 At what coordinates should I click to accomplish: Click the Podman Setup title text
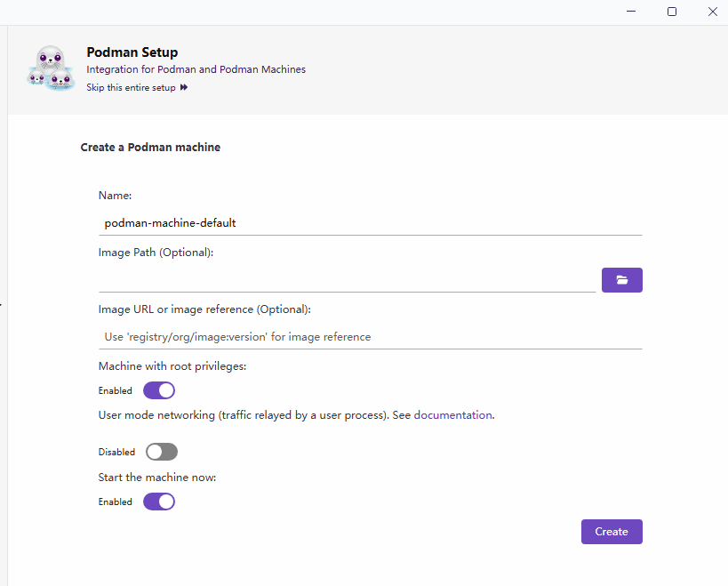[x=132, y=52]
